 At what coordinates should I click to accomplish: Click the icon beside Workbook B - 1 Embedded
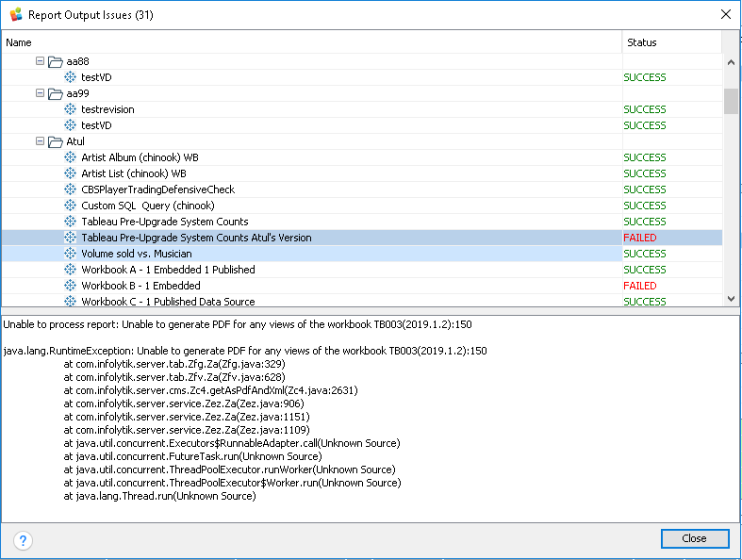[70, 286]
